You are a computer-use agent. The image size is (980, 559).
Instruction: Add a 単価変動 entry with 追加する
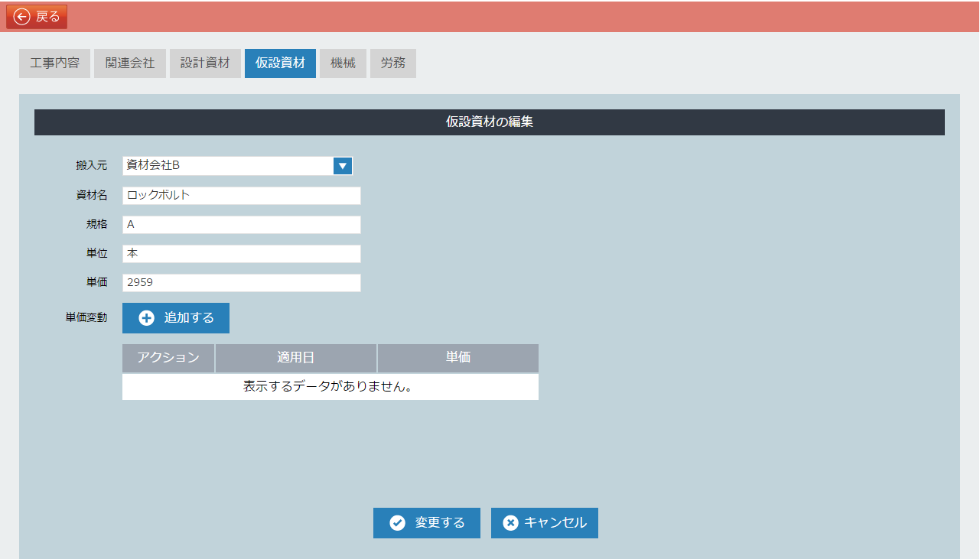point(176,318)
